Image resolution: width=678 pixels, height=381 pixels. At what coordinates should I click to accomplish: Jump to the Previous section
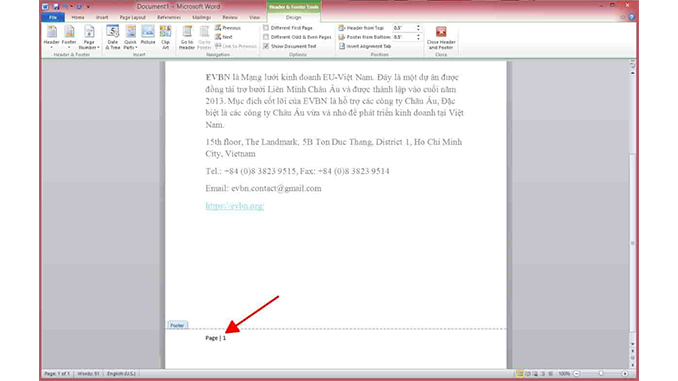pos(228,28)
